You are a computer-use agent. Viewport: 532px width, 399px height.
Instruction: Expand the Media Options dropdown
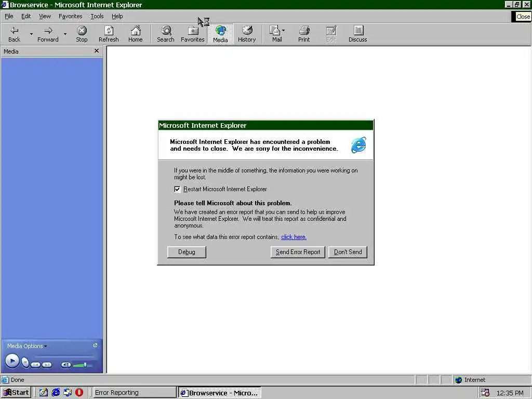point(27,346)
